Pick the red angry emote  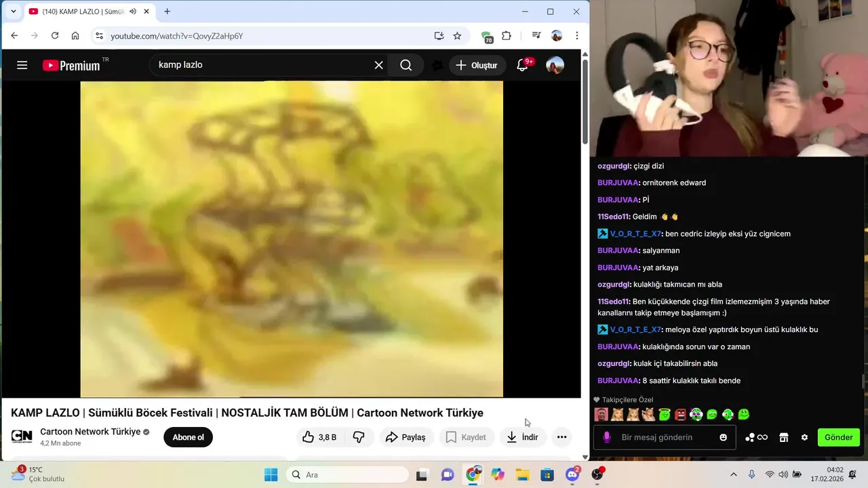click(x=680, y=414)
